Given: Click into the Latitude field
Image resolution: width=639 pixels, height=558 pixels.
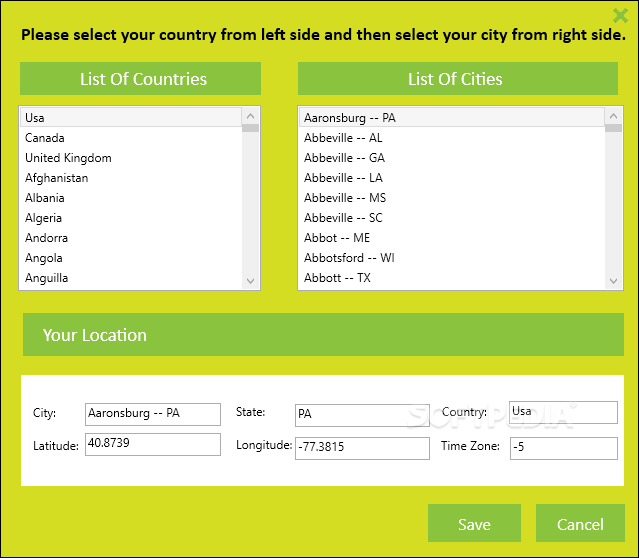Looking at the screenshot, I should tap(153, 444).
